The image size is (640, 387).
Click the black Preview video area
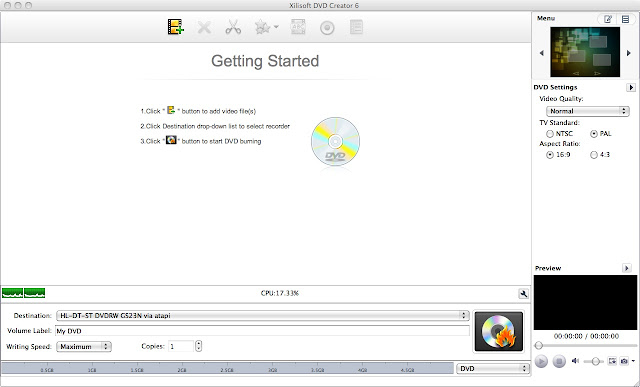coord(585,302)
